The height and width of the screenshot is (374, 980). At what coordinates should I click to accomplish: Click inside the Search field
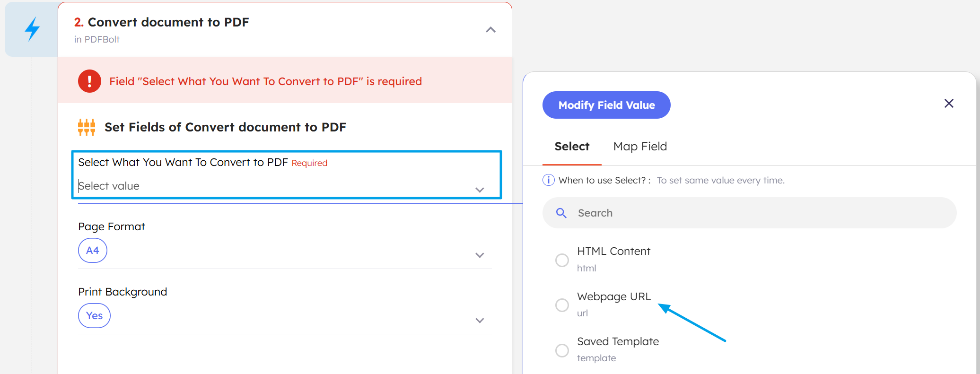click(662, 213)
